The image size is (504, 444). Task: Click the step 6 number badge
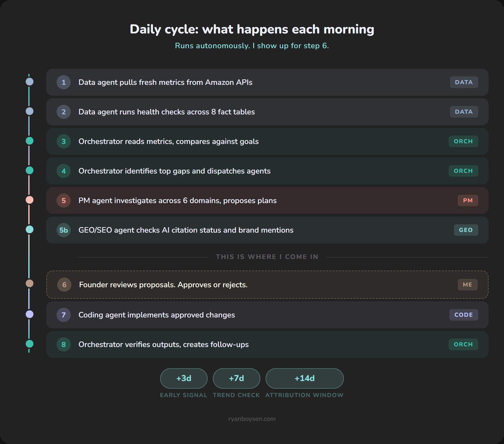click(x=64, y=285)
